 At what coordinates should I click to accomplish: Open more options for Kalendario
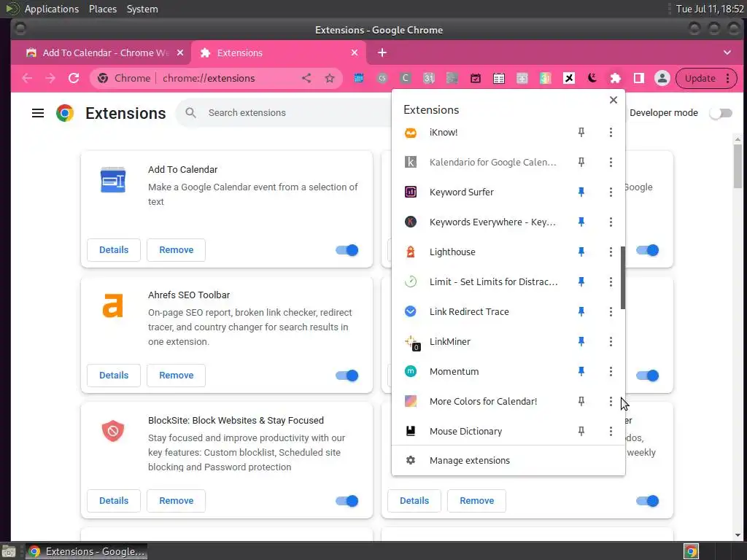pos(611,163)
